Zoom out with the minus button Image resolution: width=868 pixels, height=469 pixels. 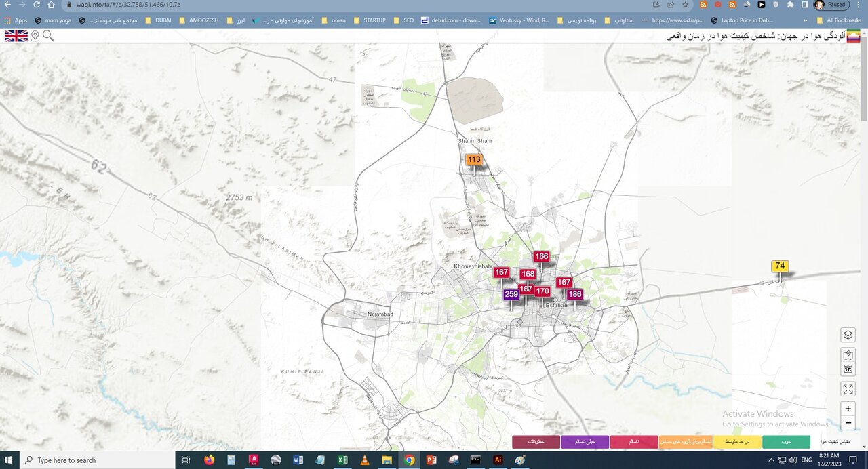point(848,424)
